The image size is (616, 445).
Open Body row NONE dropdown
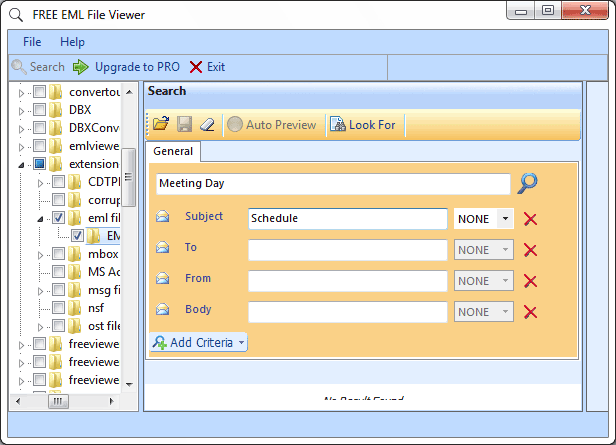[x=484, y=312]
